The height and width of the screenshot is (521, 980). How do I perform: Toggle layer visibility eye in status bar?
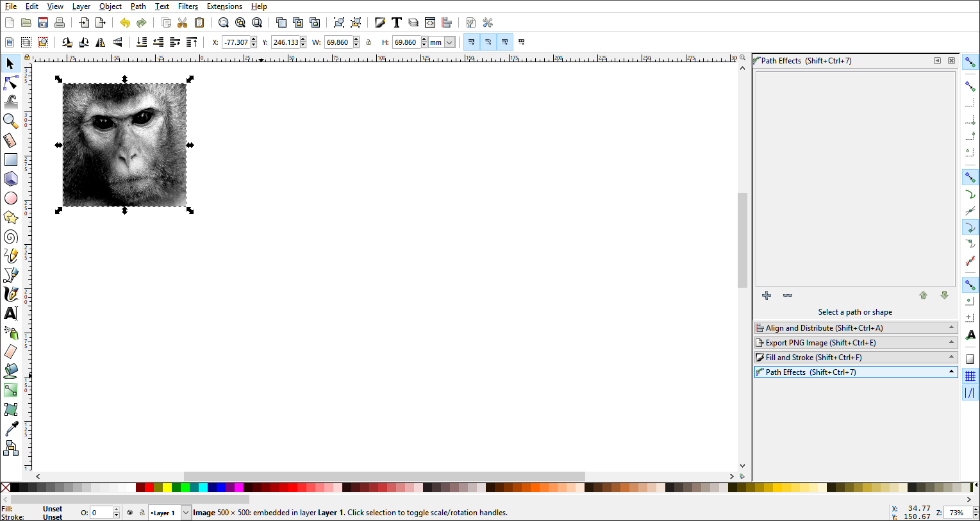coord(130,513)
